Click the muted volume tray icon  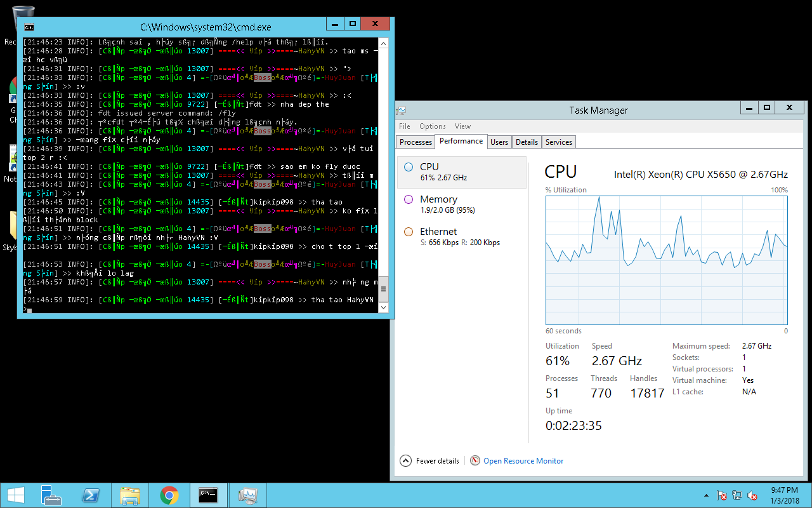[x=752, y=495]
